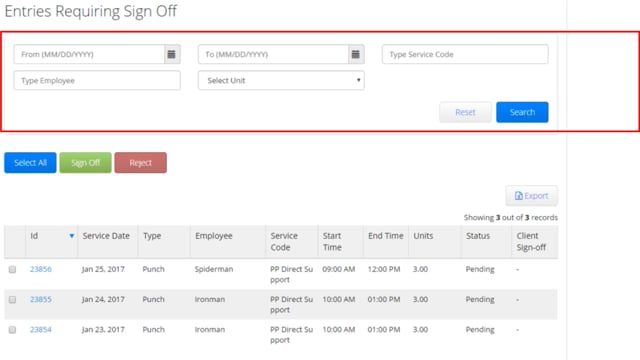Click the Showing 3 out of 3 records text
The width and height of the screenshot is (640, 360).
511,218
